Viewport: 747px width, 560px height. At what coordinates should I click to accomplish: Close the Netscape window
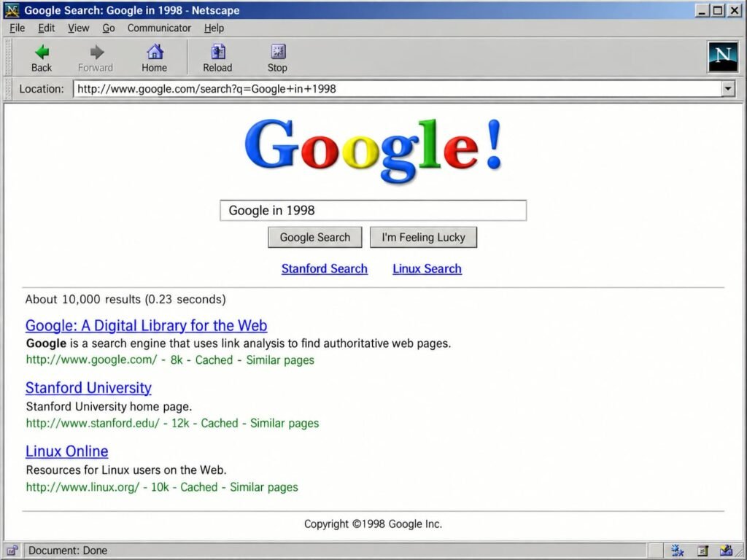coord(735,10)
